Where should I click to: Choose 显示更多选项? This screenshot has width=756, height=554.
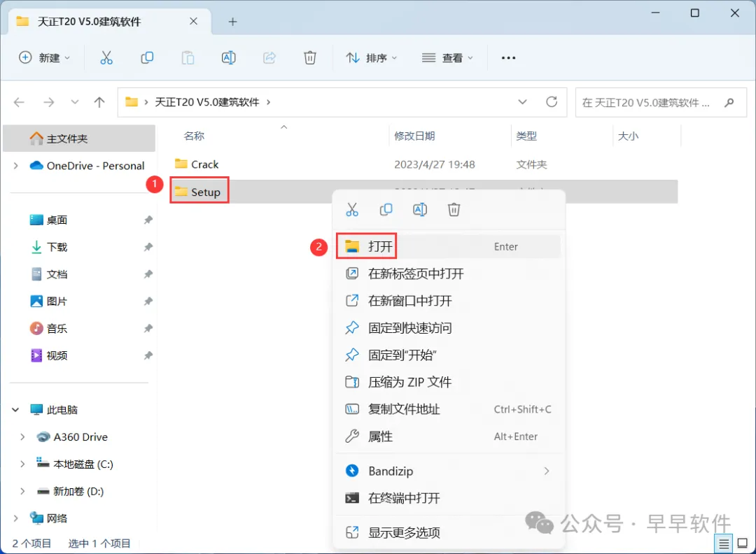click(449, 533)
